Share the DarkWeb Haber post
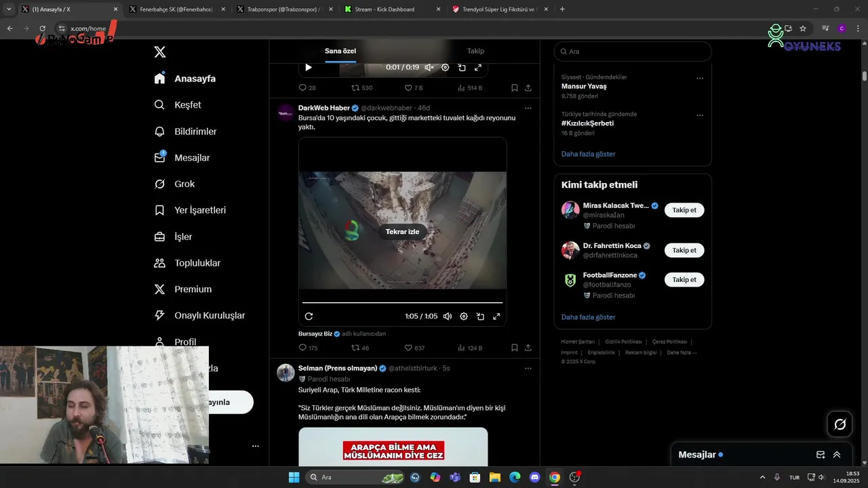 (528, 348)
